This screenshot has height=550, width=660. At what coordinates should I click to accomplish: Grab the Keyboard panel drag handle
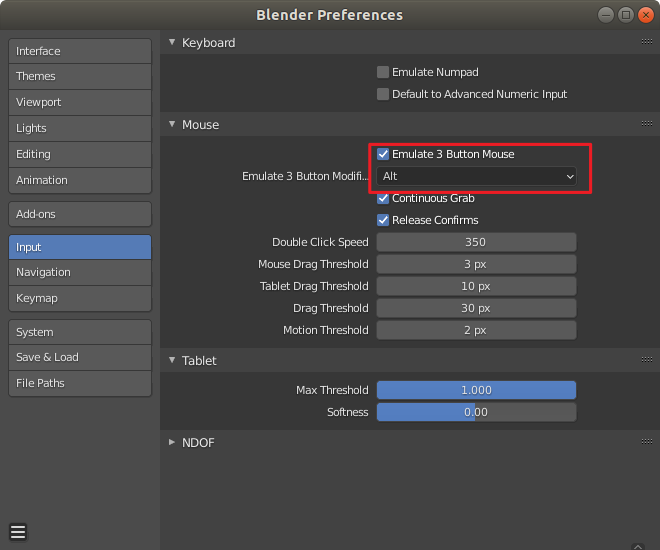pyautogui.click(x=647, y=42)
